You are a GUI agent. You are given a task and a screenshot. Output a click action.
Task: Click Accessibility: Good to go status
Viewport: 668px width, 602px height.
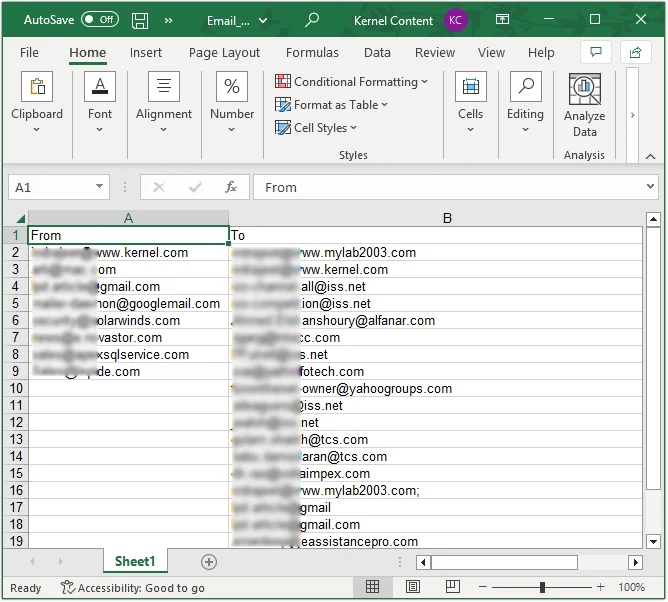[132, 588]
